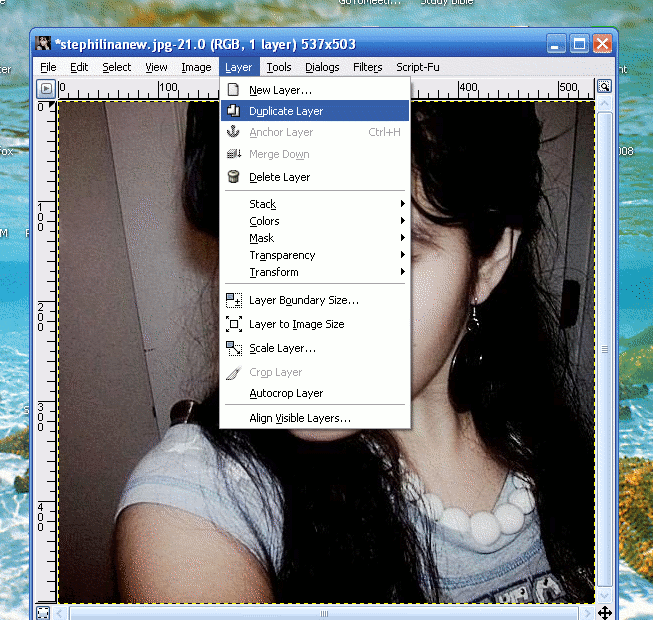The image size is (653, 620).
Task: Choose Duplicate Layer
Action: click(315, 111)
